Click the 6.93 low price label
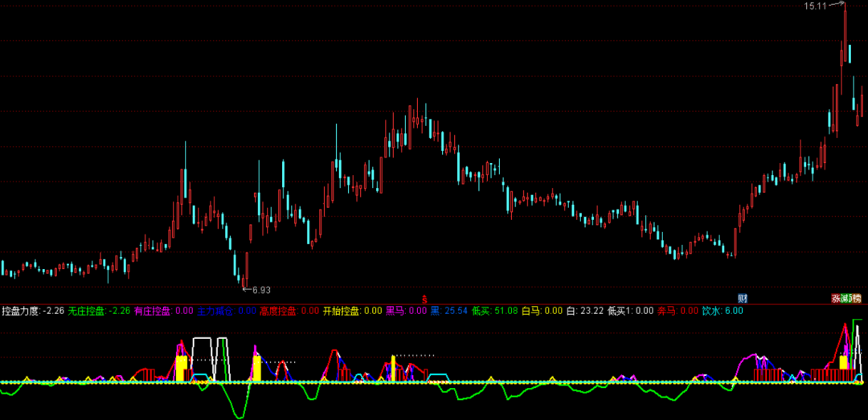 261,289
